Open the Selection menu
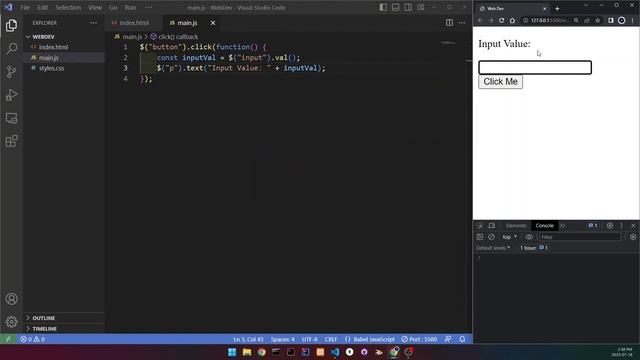 pyautogui.click(x=68, y=7)
